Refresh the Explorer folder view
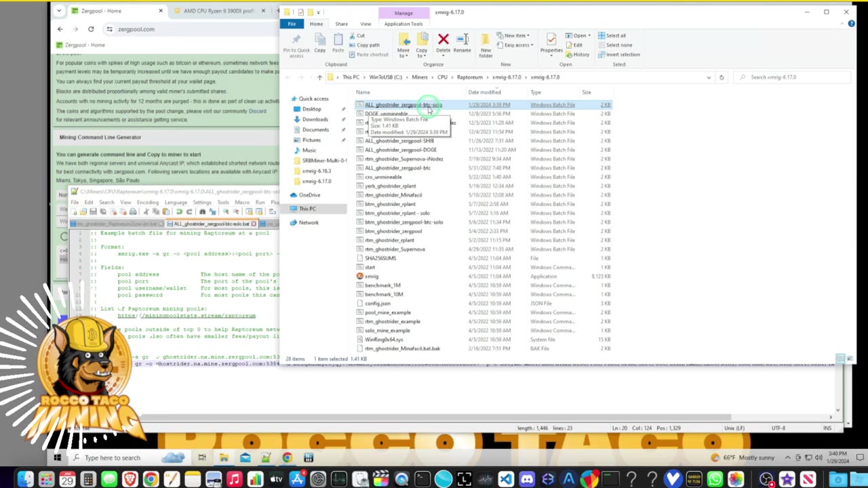 (x=722, y=77)
